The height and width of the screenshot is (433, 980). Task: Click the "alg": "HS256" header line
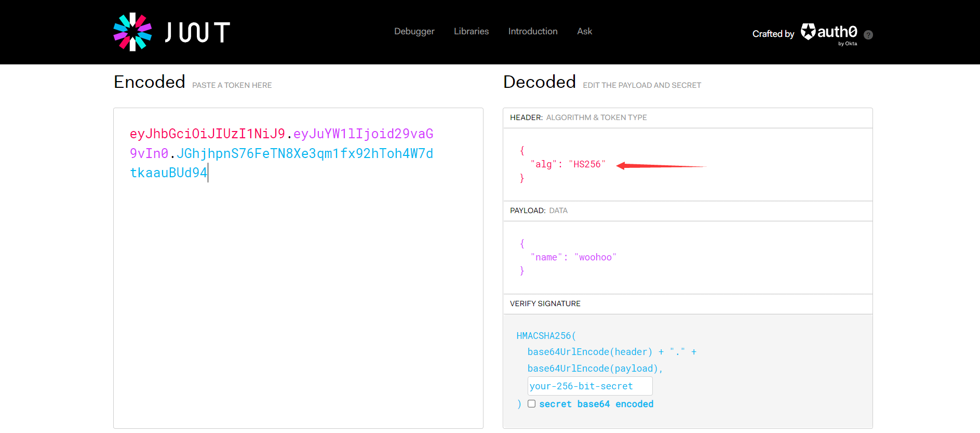568,164
